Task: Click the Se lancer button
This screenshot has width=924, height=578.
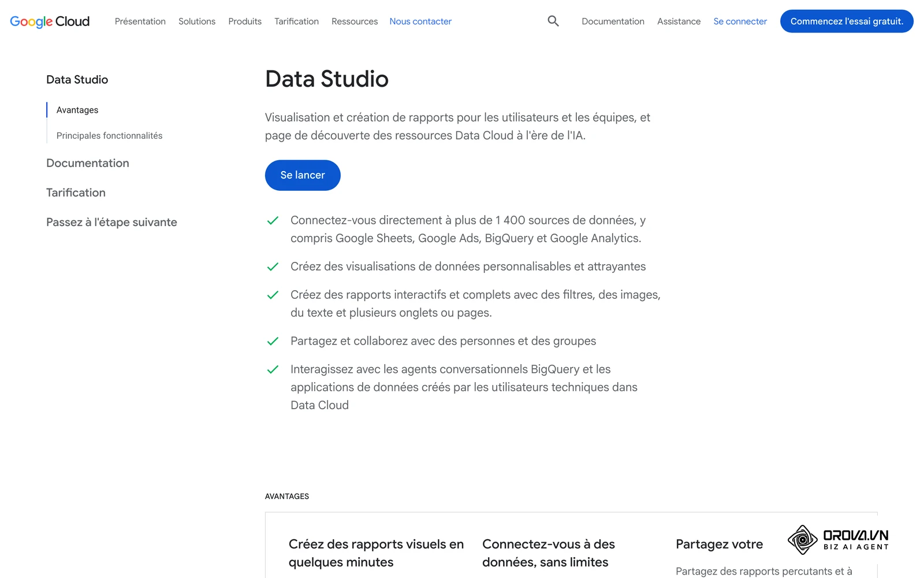Action: point(303,175)
